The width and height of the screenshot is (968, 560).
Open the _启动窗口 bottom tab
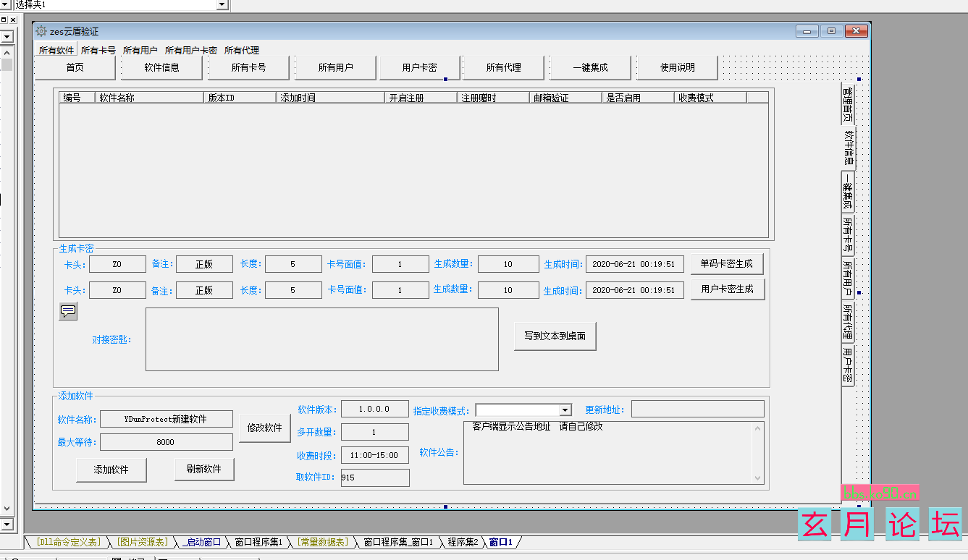click(x=201, y=542)
